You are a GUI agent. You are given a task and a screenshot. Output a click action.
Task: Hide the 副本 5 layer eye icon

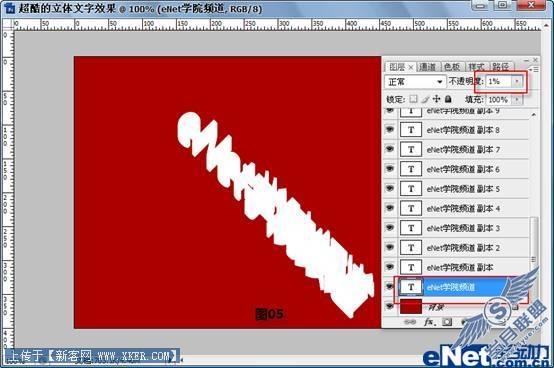click(390, 189)
